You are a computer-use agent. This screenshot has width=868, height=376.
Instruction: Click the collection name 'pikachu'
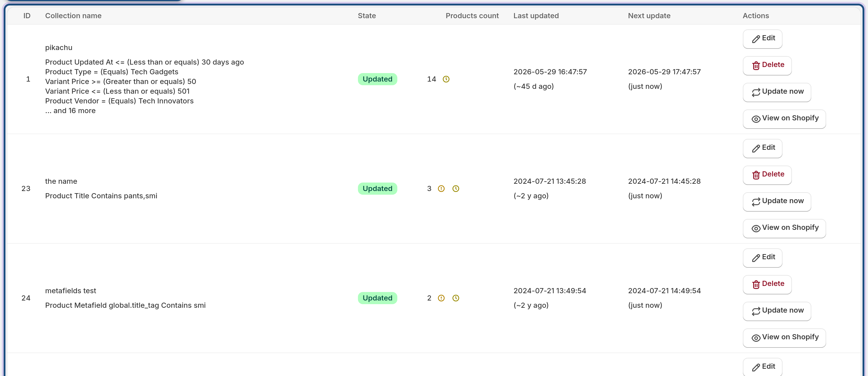(58, 48)
